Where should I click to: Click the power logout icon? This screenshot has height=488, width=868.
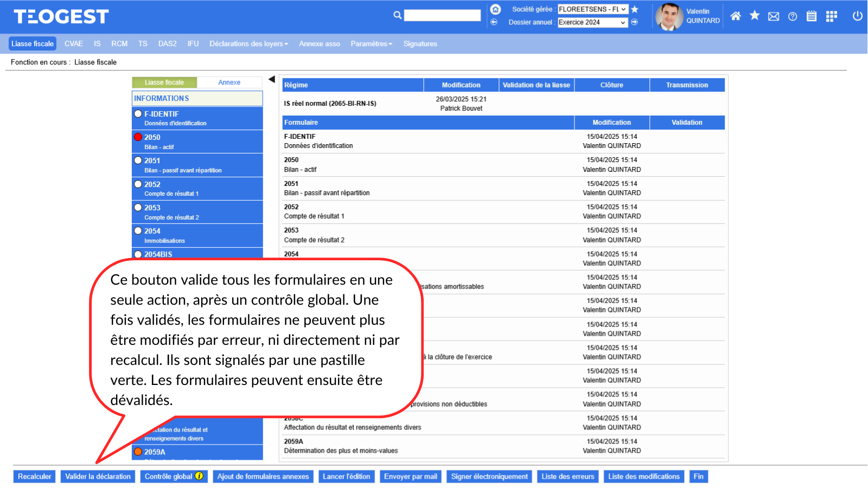point(857,16)
